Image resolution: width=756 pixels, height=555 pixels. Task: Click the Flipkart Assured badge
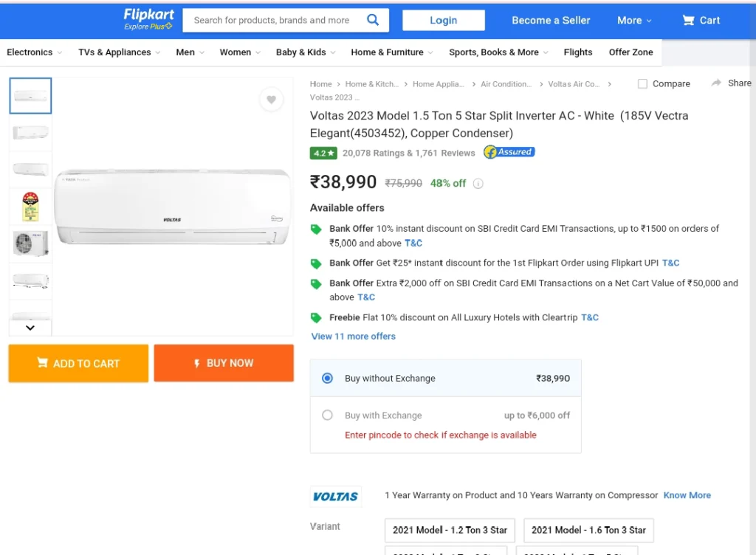click(509, 152)
